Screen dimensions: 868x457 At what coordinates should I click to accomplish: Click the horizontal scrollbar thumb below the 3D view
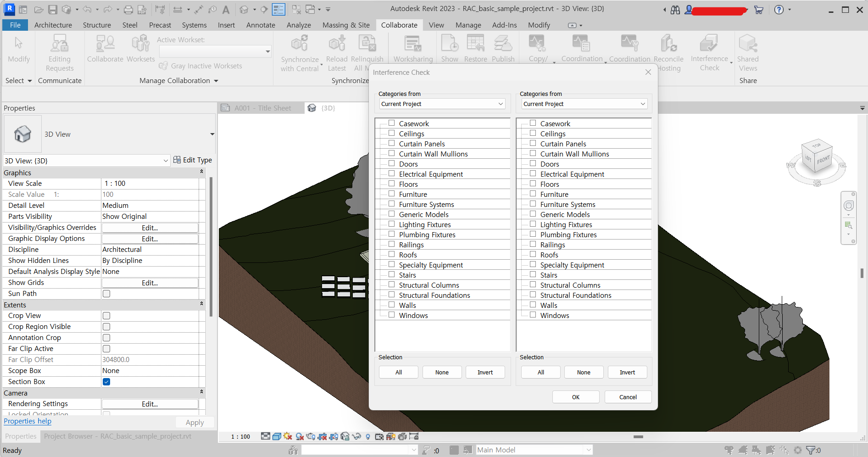point(638,437)
